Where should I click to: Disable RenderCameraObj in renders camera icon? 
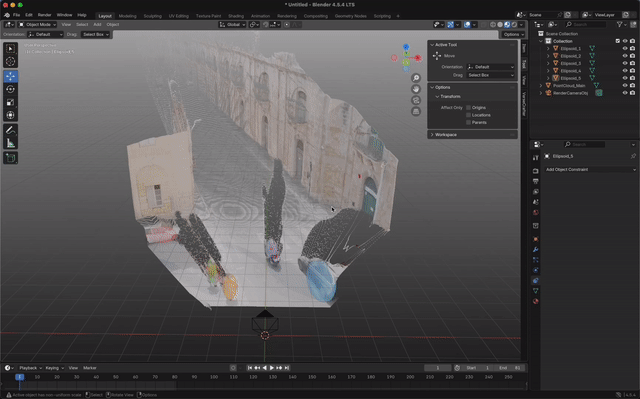pyautogui.click(x=632, y=93)
